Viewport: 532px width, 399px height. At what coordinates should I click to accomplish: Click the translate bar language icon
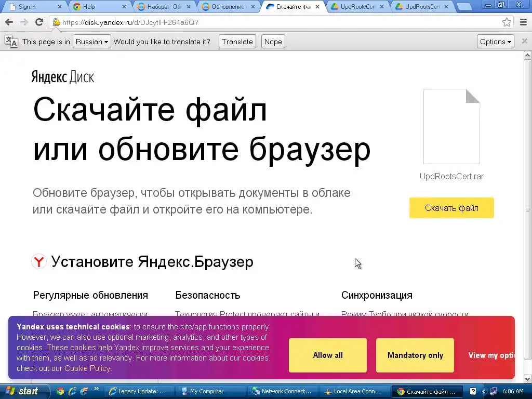(x=11, y=42)
